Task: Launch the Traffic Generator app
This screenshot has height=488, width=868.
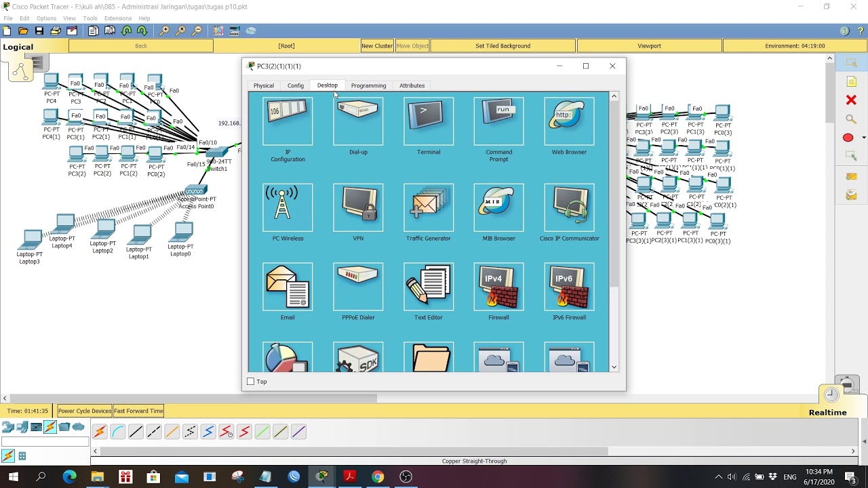Action: click(429, 207)
